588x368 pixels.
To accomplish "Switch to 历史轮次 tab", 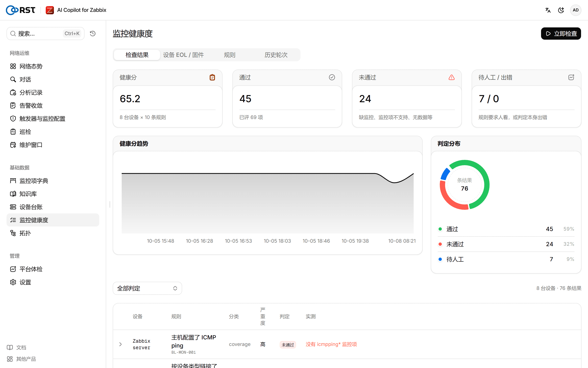I will pos(276,55).
